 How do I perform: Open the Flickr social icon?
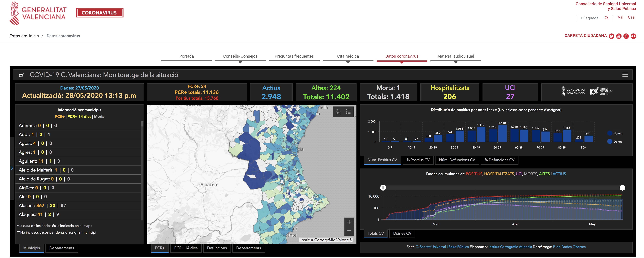click(x=633, y=36)
